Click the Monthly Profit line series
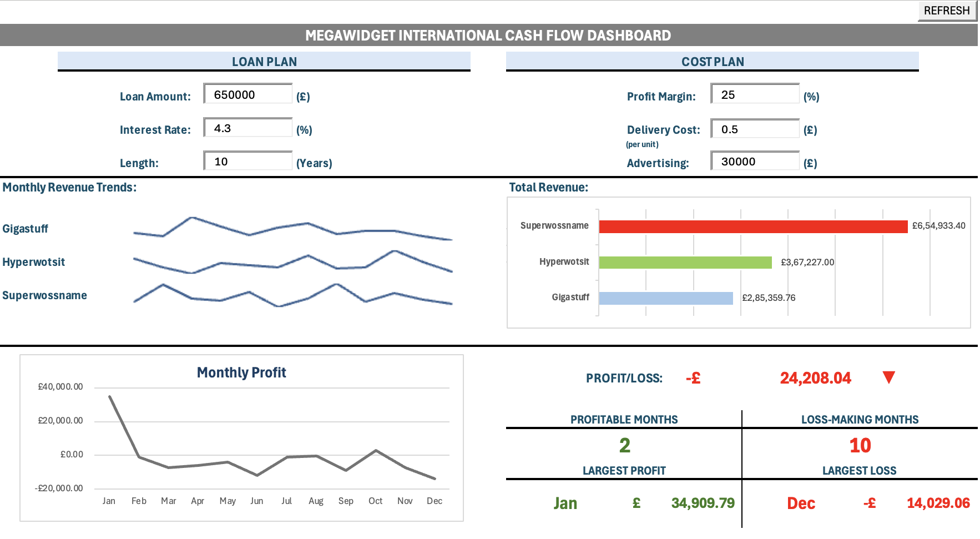 click(272, 437)
